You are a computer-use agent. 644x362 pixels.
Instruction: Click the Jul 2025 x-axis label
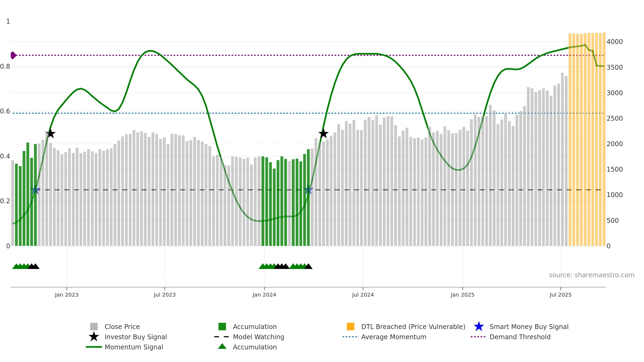point(561,295)
